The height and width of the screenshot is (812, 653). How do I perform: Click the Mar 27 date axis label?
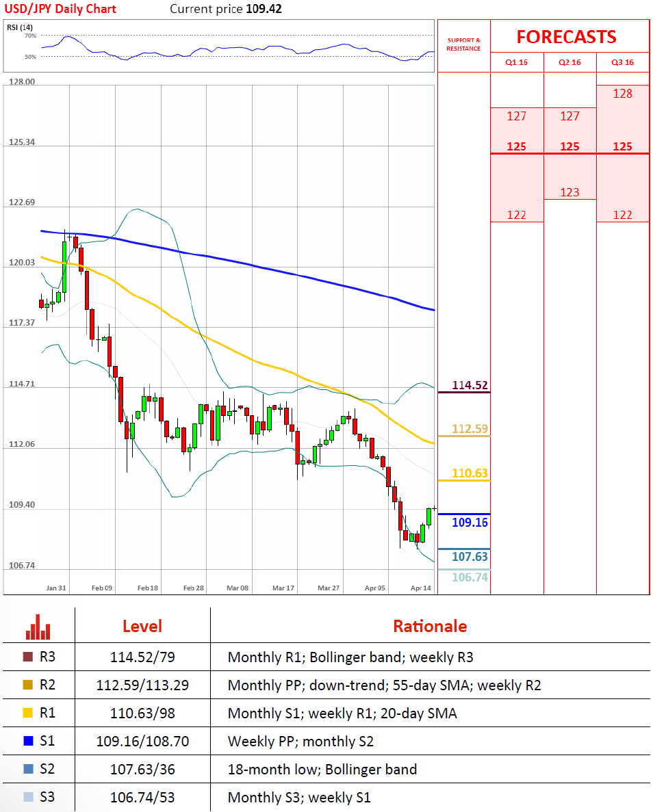point(329,588)
